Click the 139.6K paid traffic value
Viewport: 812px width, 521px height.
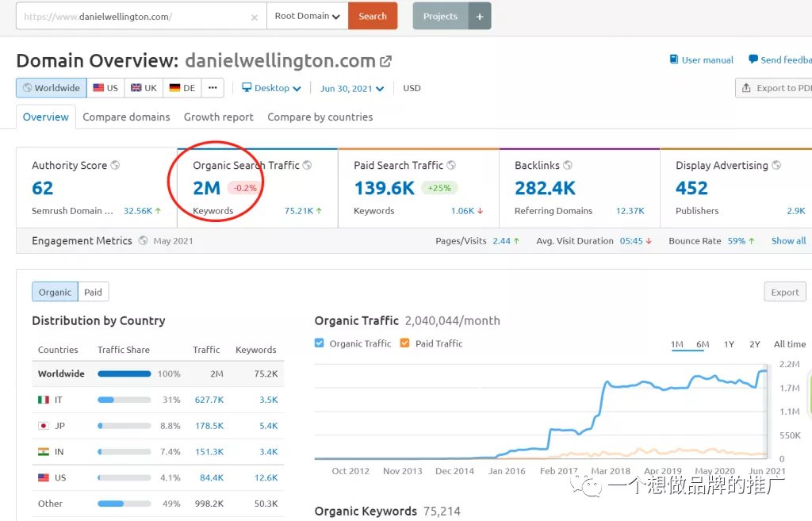[385, 188]
